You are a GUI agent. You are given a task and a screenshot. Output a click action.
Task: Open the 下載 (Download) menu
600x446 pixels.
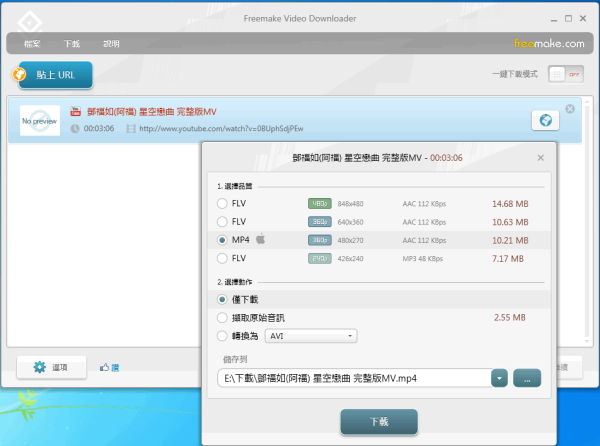72,44
